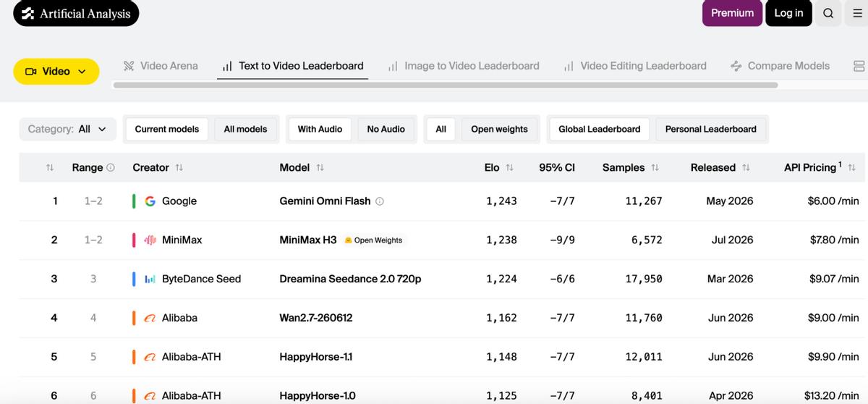Select Current models filter
This screenshot has height=404, width=868.
pos(167,129)
